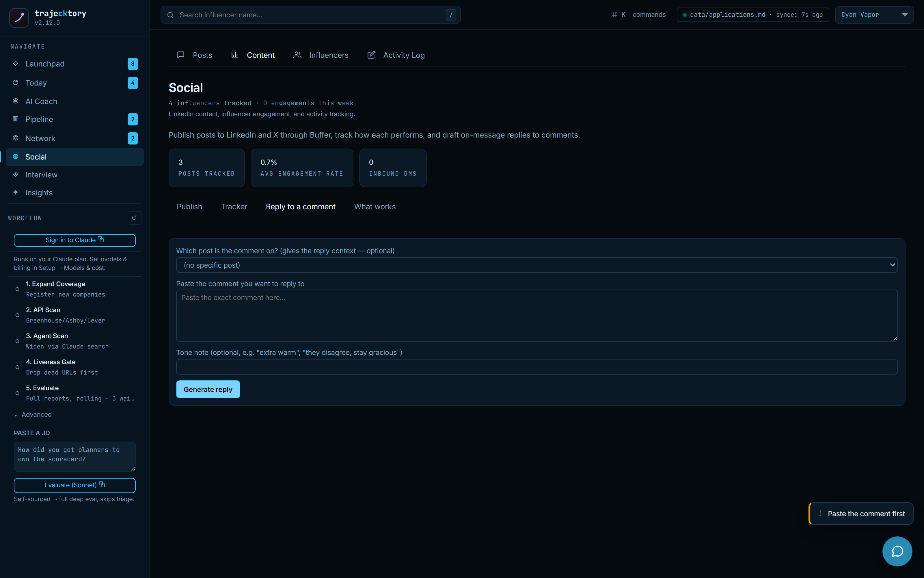Click the Evaluate (Sonnet) button
924x578 pixels.
tap(75, 485)
